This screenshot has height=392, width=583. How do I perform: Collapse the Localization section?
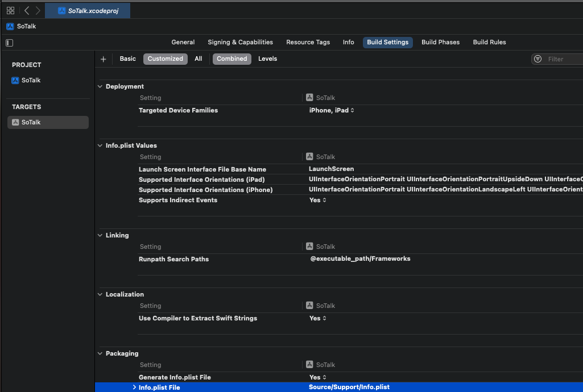100,294
